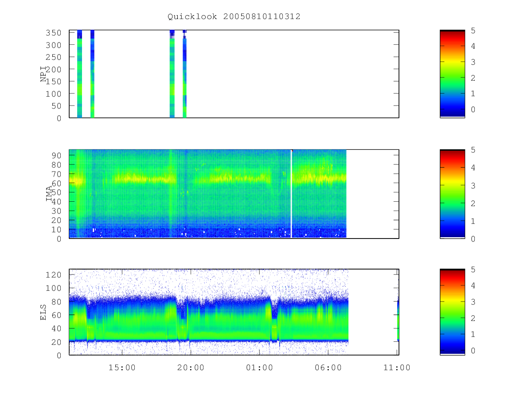Click the 90 tick on IMA axis
This screenshot has width=532, height=399.
tap(56, 155)
